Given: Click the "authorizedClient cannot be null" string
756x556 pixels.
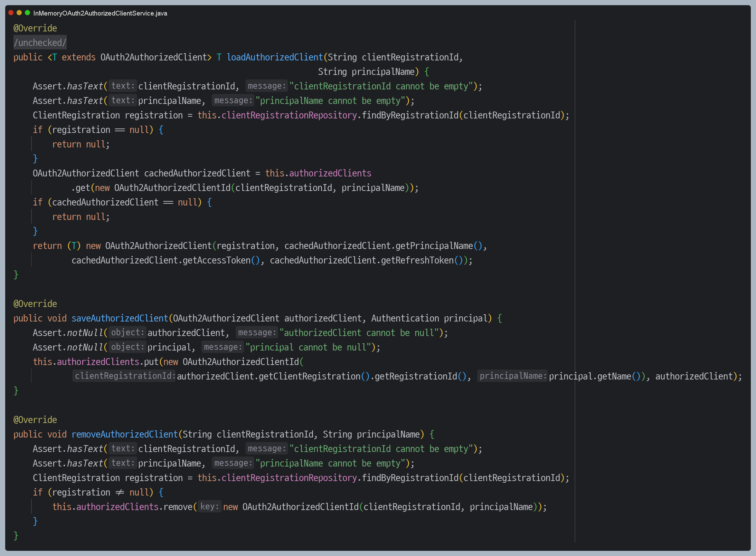Looking at the screenshot, I should (x=359, y=333).
